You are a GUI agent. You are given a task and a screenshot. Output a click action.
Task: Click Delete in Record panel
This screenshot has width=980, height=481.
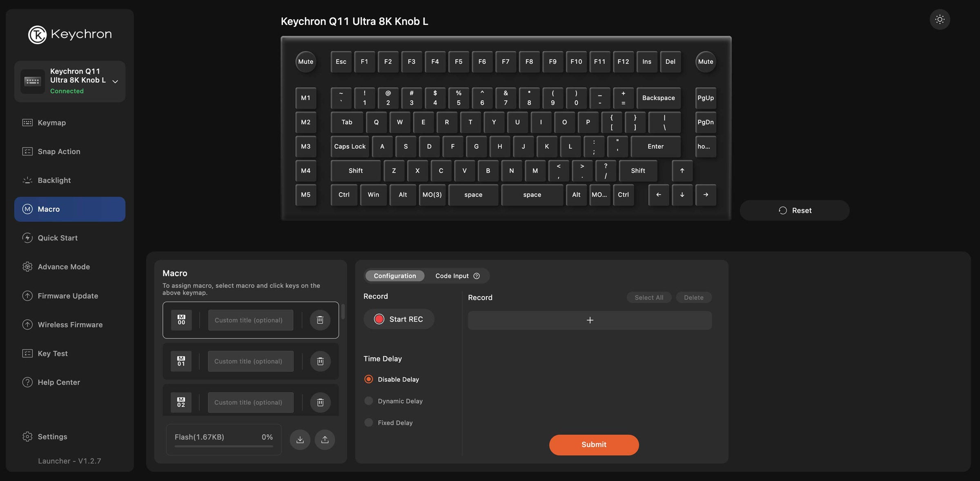(x=694, y=297)
